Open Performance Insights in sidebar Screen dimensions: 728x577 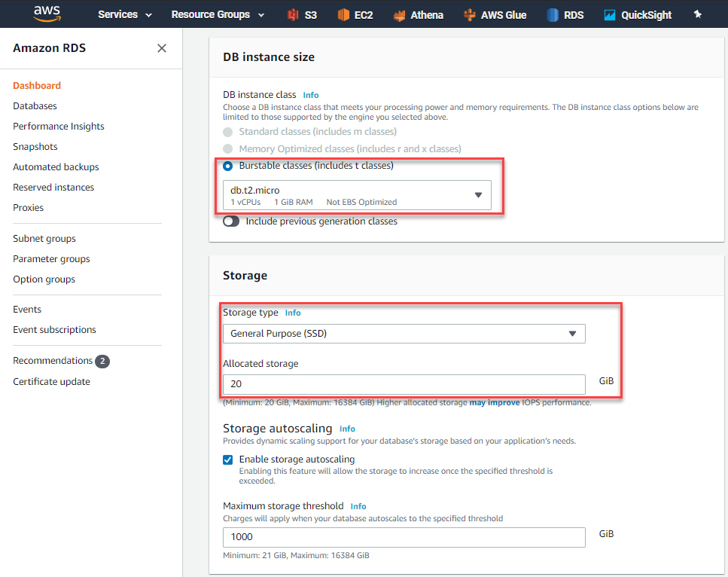pos(59,127)
